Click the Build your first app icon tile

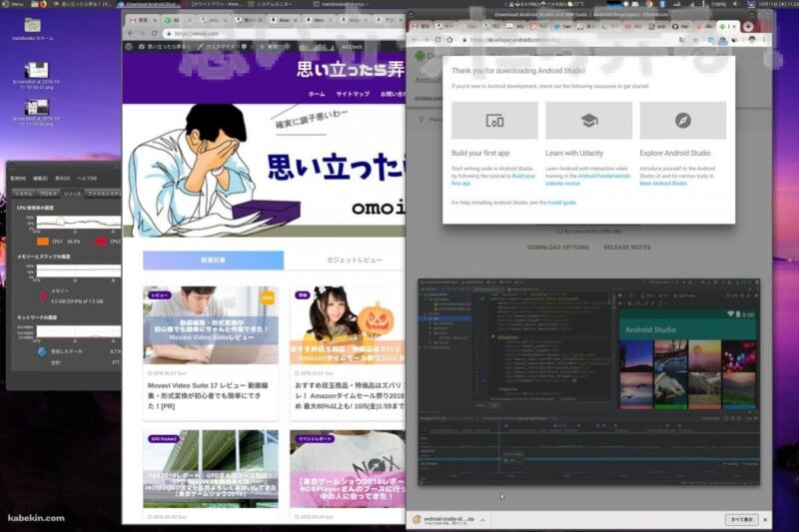point(494,120)
